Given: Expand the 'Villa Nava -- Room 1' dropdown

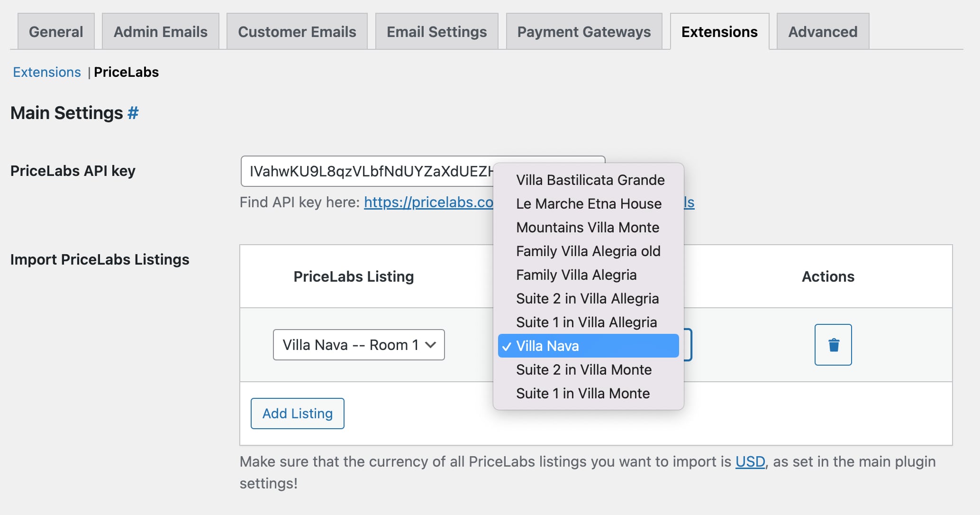Looking at the screenshot, I should (360, 344).
